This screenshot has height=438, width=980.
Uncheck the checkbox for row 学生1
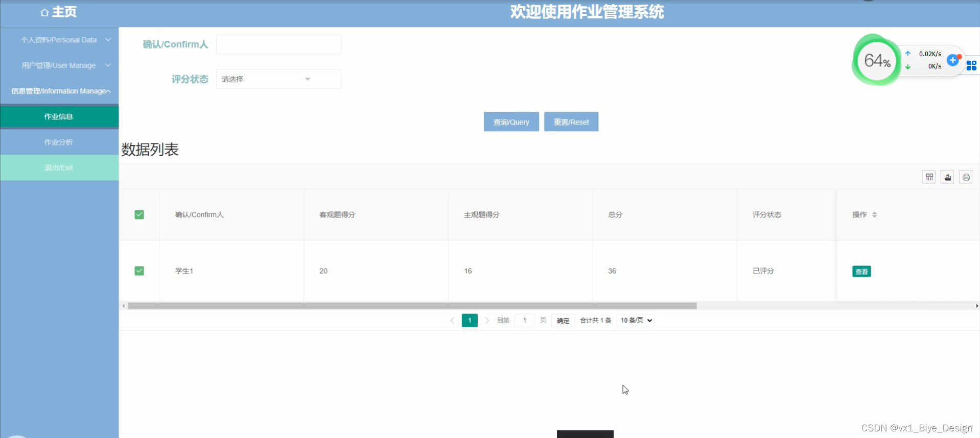(139, 271)
